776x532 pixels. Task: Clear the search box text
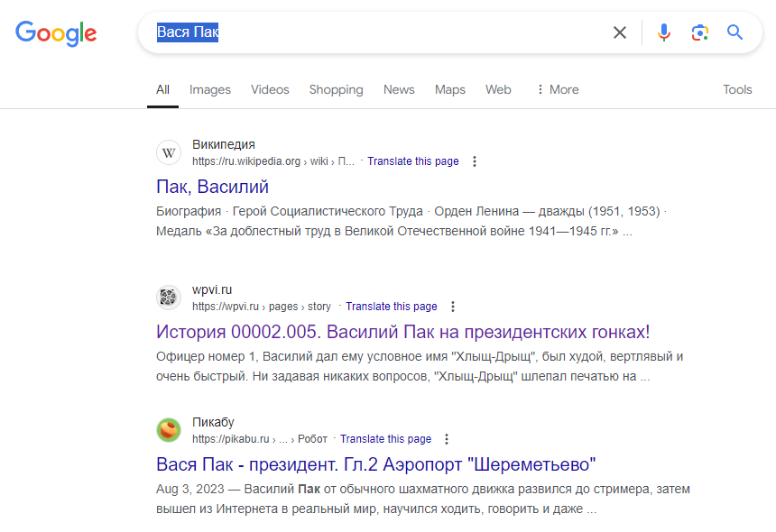click(x=620, y=33)
